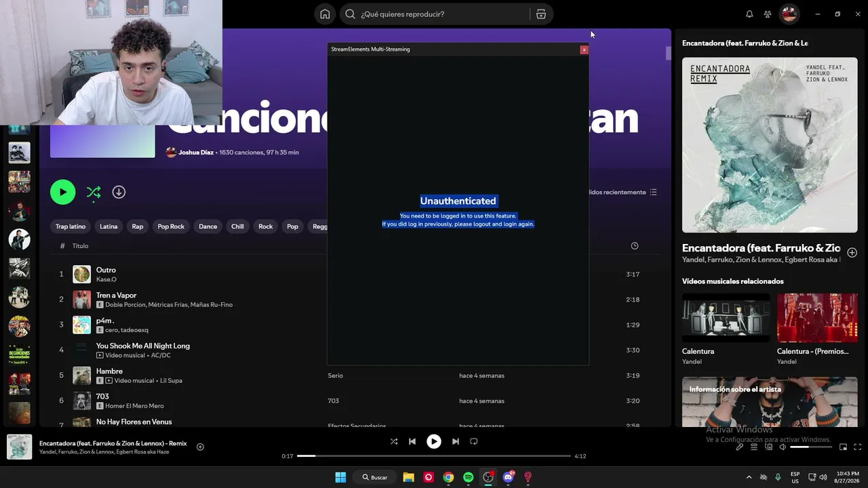Open the Windows Start menu

pos(340,477)
